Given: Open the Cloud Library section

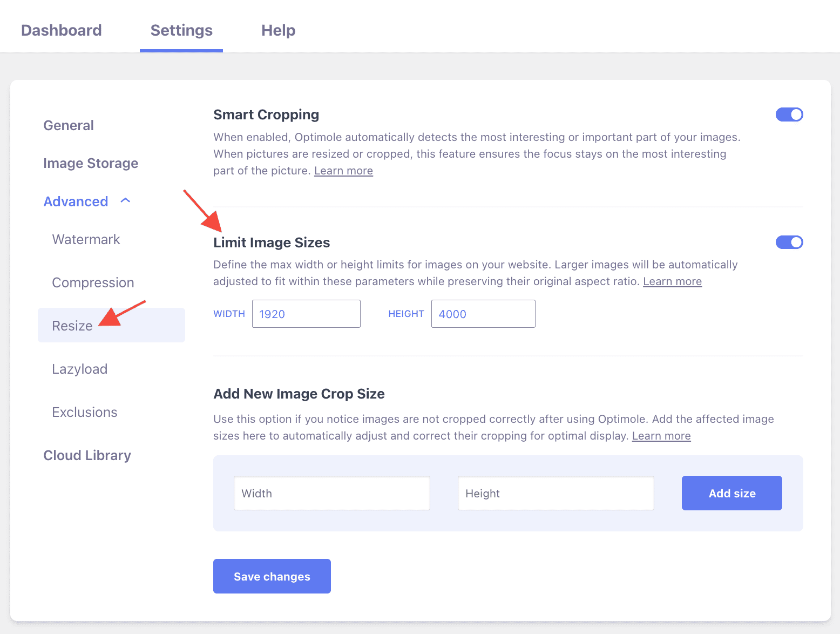Looking at the screenshot, I should tap(87, 455).
